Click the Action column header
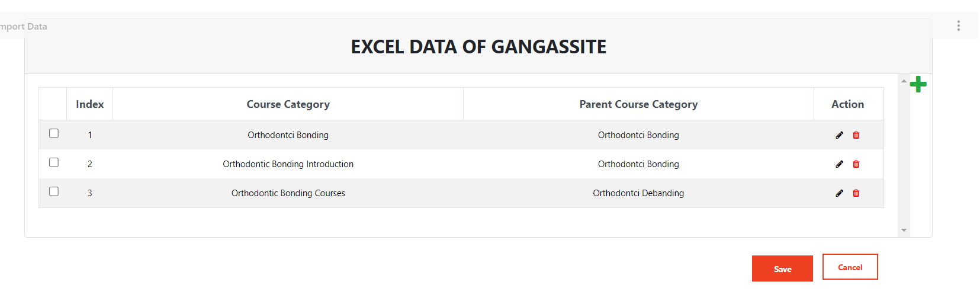Screen dimensions: 980x291 coord(847,104)
